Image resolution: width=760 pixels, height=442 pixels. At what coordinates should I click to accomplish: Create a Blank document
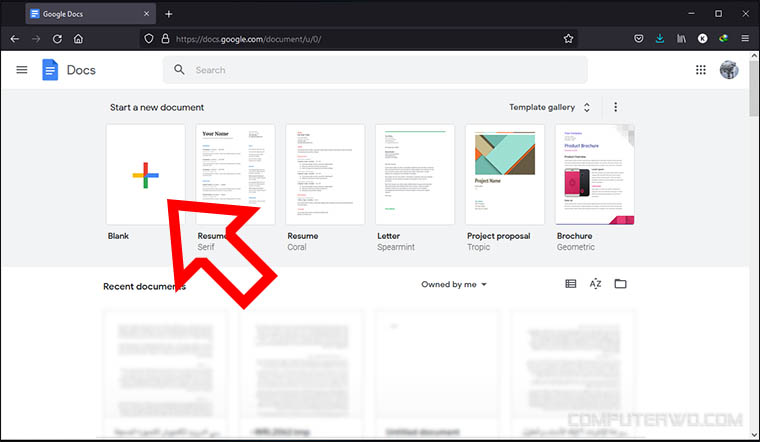tap(145, 174)
